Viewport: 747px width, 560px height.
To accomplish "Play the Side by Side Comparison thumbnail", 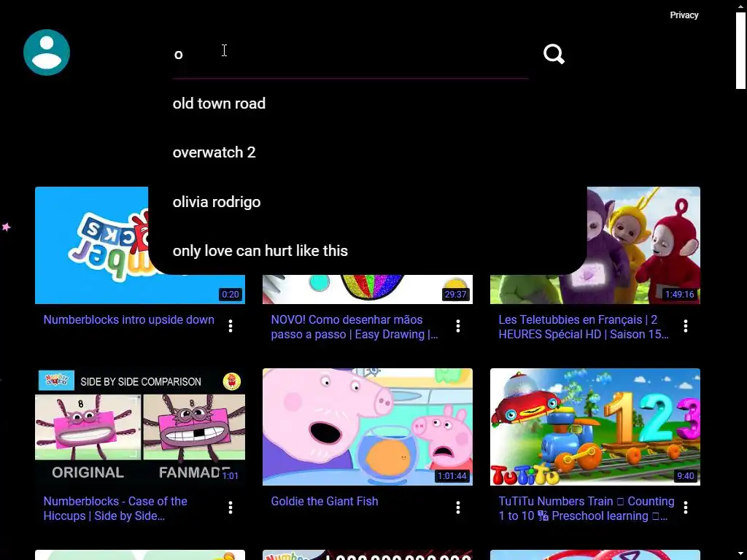I will point(140,427).
